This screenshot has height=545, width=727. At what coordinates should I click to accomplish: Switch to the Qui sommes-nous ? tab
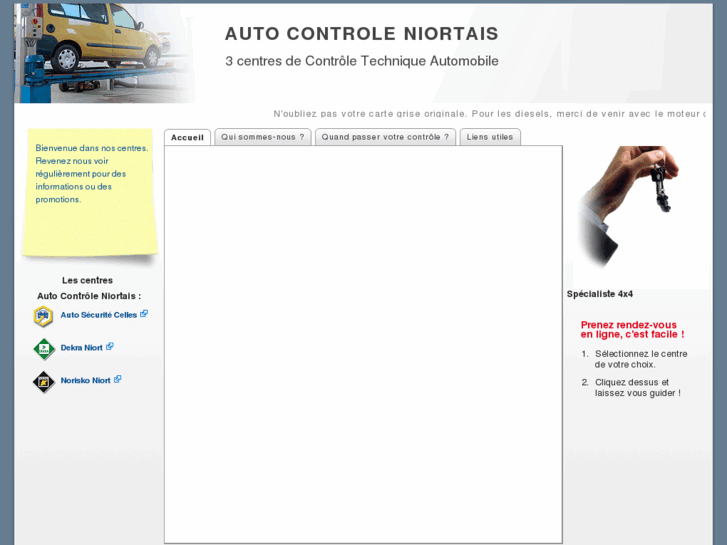click(263, 137)
